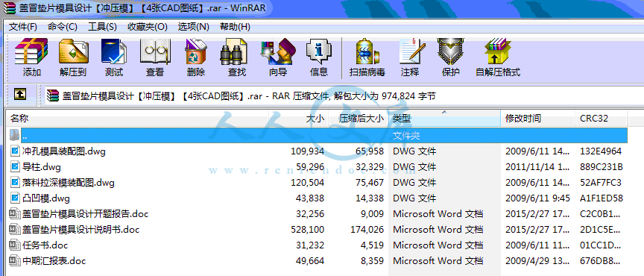Click size value 528,100

(307, 230)
